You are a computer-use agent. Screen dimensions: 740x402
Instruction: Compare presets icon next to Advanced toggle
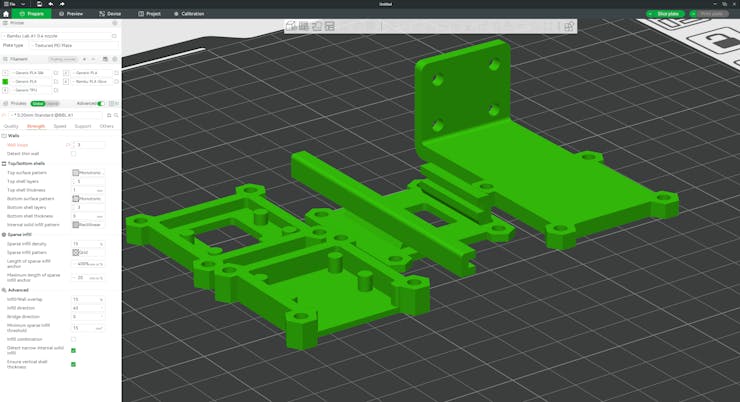click(112, 103)
